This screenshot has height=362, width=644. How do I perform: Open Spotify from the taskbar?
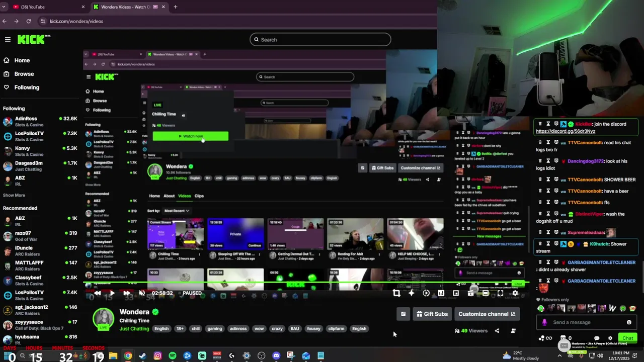click(173, 356)
